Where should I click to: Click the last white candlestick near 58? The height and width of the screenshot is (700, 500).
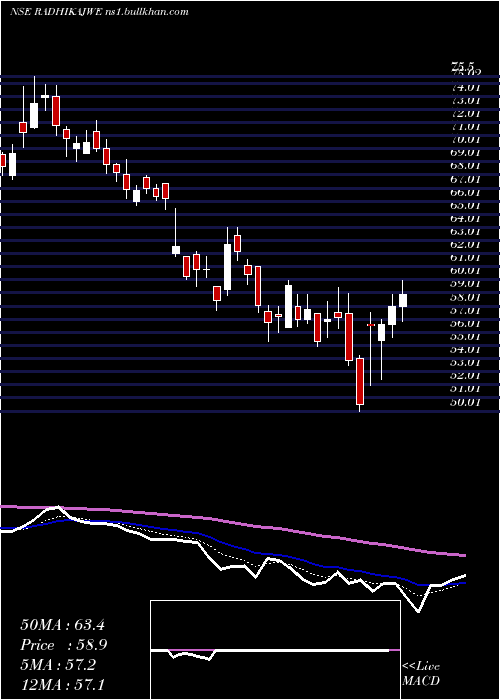pos(403,300)
